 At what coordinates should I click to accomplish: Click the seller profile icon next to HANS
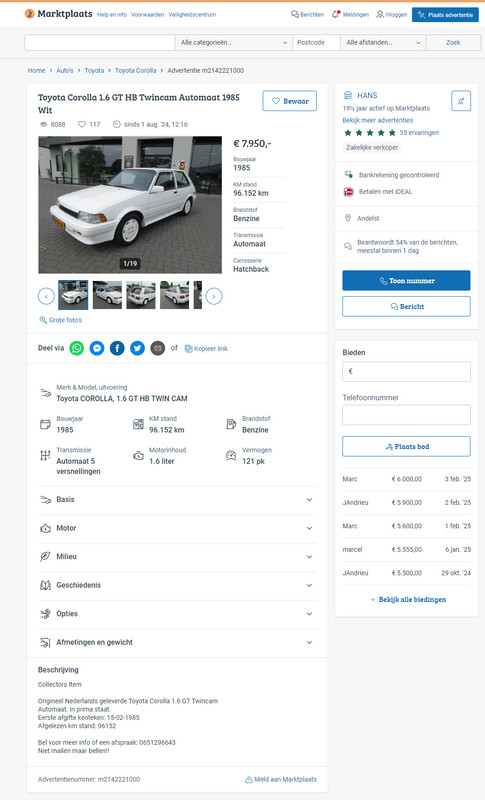coord(348,95)
